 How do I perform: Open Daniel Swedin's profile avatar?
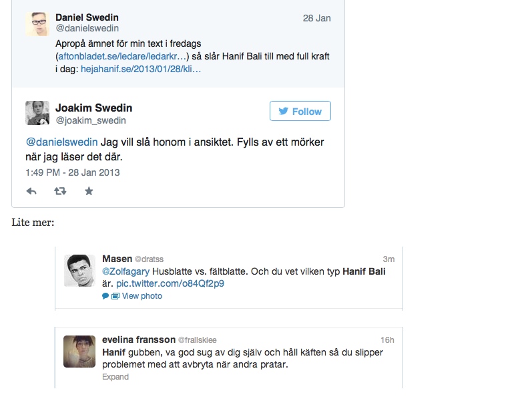pos(37,24)
